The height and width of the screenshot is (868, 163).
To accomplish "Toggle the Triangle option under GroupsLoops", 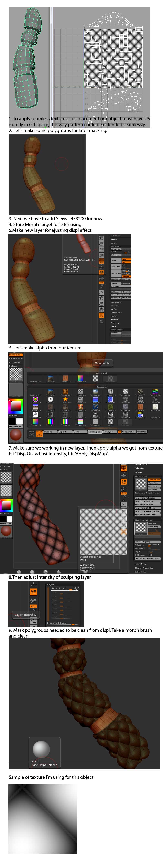I will pyautogui.click(x=127, y=276).
